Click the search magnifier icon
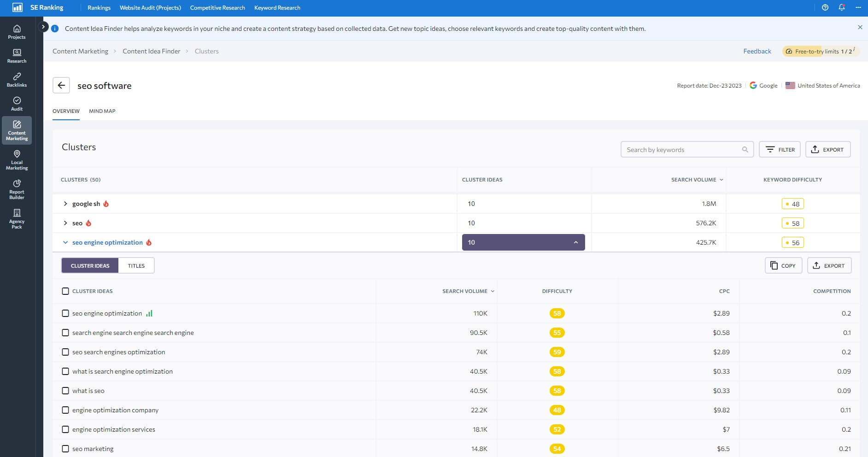Image resolution: width=868 pixels, height=457 pixels. coord(745,149)
